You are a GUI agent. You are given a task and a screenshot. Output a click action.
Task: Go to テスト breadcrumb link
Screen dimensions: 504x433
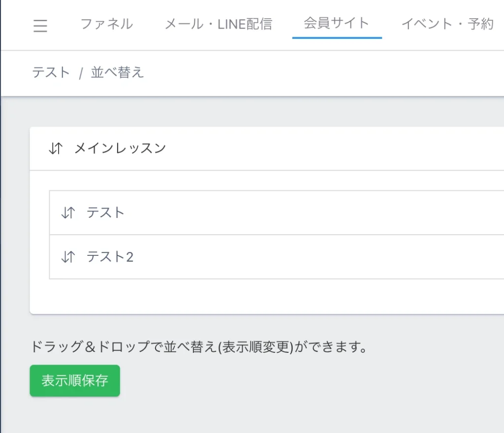51,72
